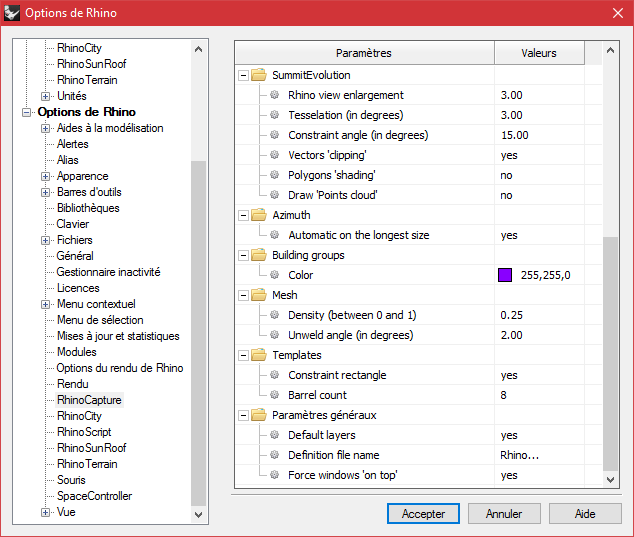Toggle Automatic on the longest size value
This screenshot has height=537, width=634.
coord(509,235)
